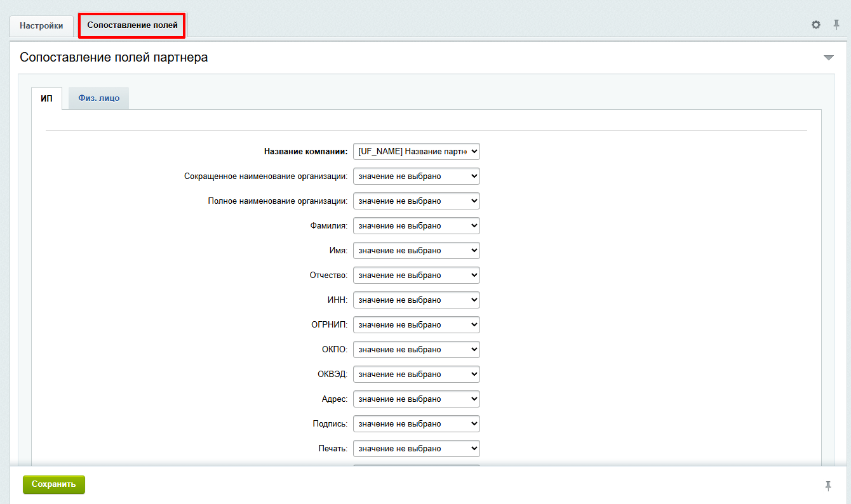Select the ИП sub-tab
The height and width of the screenshot is (504, 851).
point(46,98)
